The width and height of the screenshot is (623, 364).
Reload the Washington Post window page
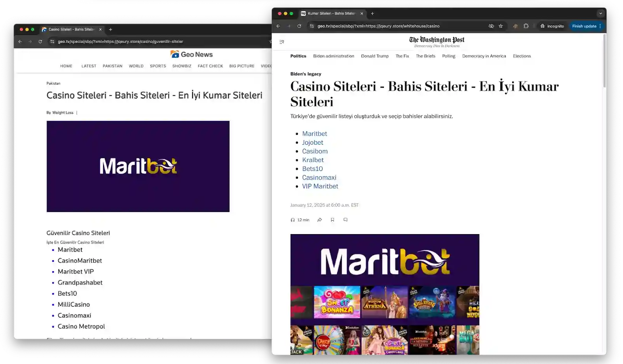pyautogui.click(x=299, y=26)
